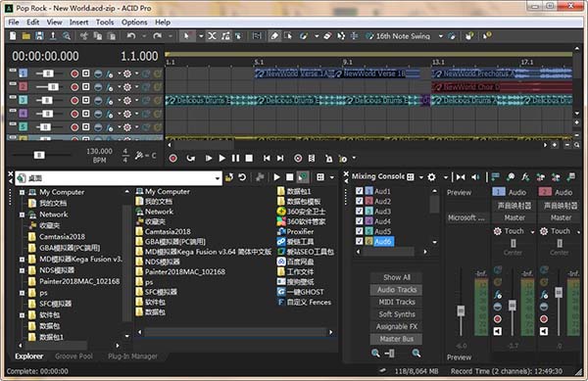Click the Audio Tracks button

point(396,290)
